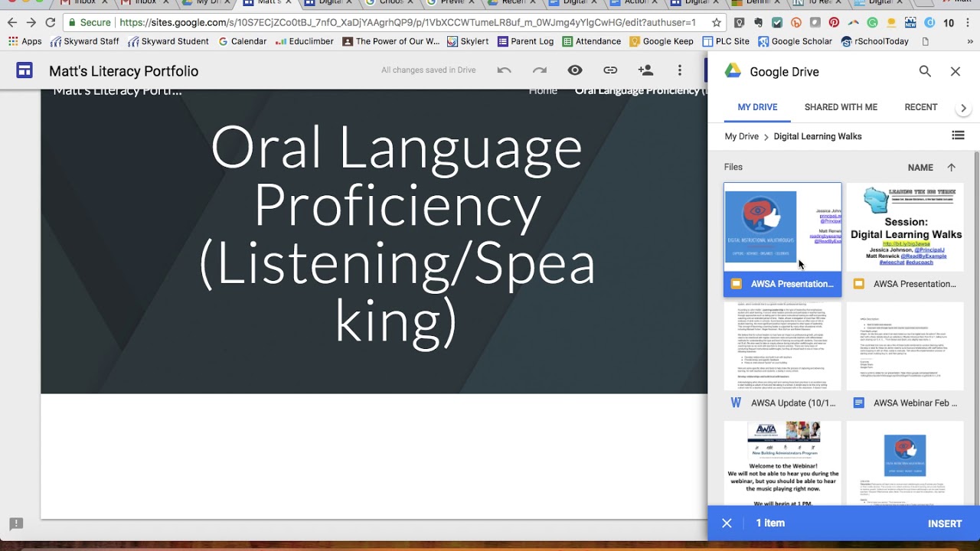The image size is (980, 551).
Task: Open the Grammarly extension
Action: pyautogui.click(x=872, y=23)
